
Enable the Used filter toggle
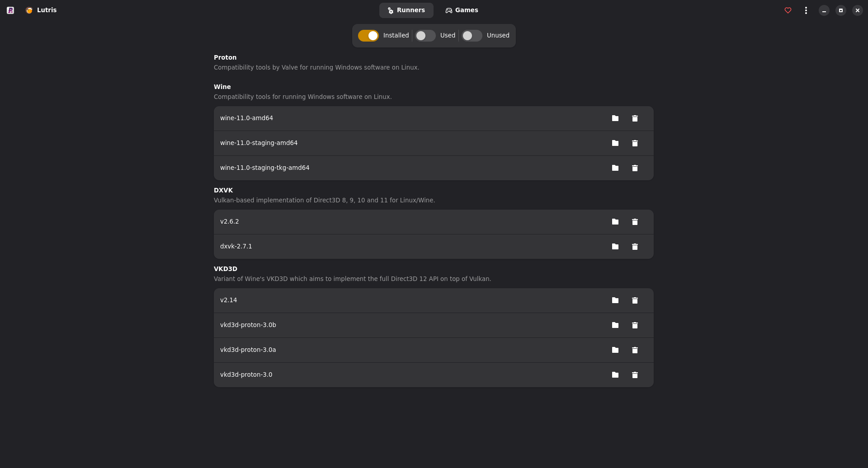point(425,36)
